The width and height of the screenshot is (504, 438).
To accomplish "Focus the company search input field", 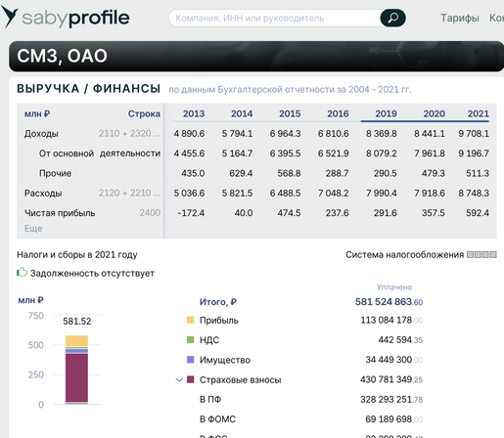I will [x=274, y=18].
